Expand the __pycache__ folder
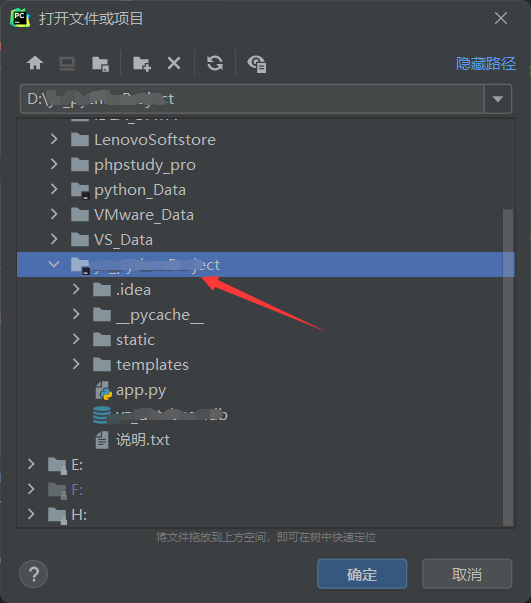The image size is (531, 603). [76, 314]
